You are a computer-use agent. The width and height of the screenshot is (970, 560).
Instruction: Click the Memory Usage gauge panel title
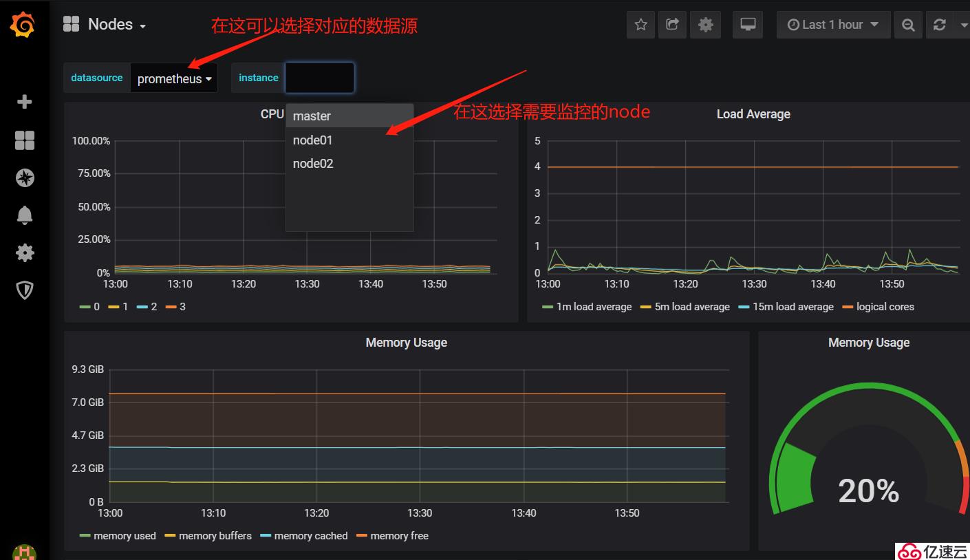869,343
